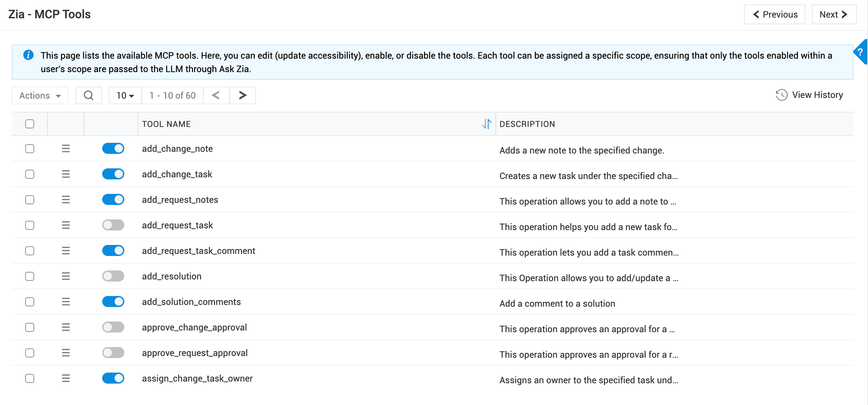Enable the approve_change_approval toggle
This screenshot has height=405, width=868.
[x=113, y=327]
